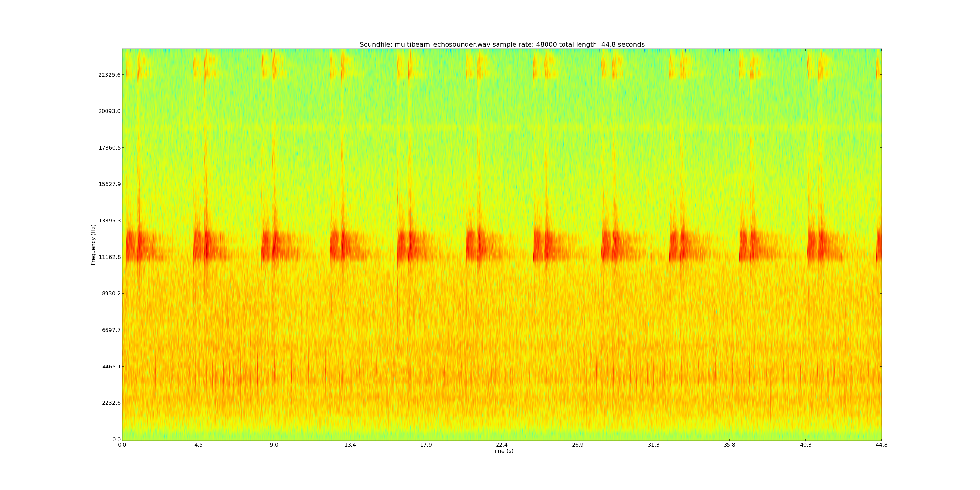Image resolution: width=980 pixels, height=490 pixels.
Task: Click the 20093.0 frequency tick label
Action: pyautogui.click(x=109, y=111)
